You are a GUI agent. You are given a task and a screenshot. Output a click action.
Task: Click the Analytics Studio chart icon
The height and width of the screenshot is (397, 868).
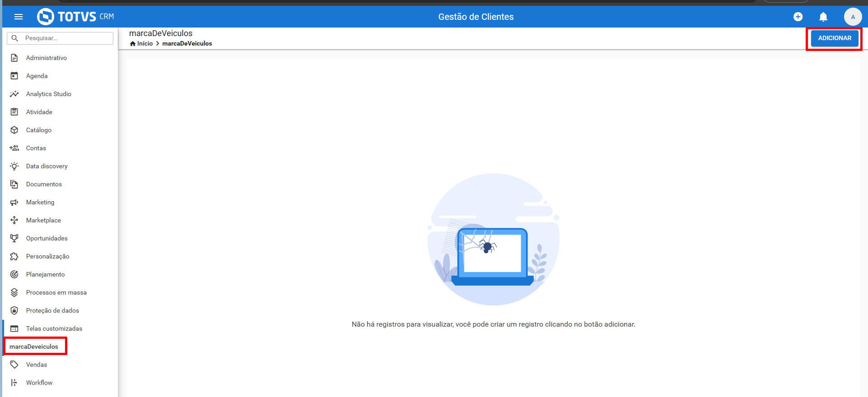coord(14,94)
